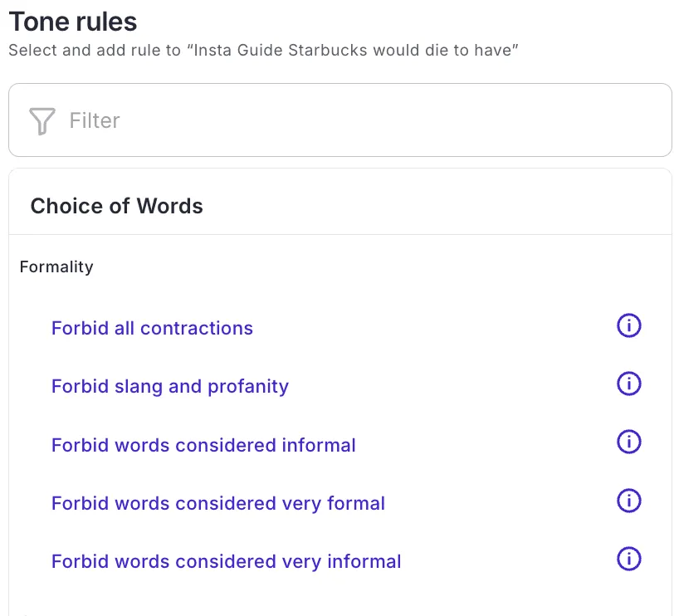The height and width of the screenshot is (616, 674).
Task: Click the Tone rules heading
Action: pyautogui.click(x=73, y=22)
